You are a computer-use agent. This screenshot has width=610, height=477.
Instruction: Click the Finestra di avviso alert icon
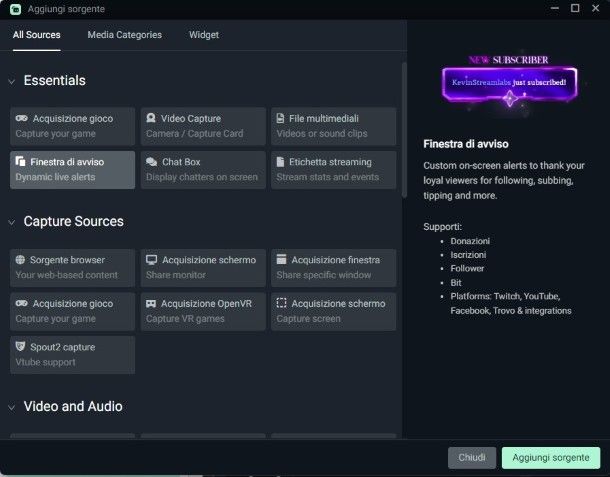(20, 161)
